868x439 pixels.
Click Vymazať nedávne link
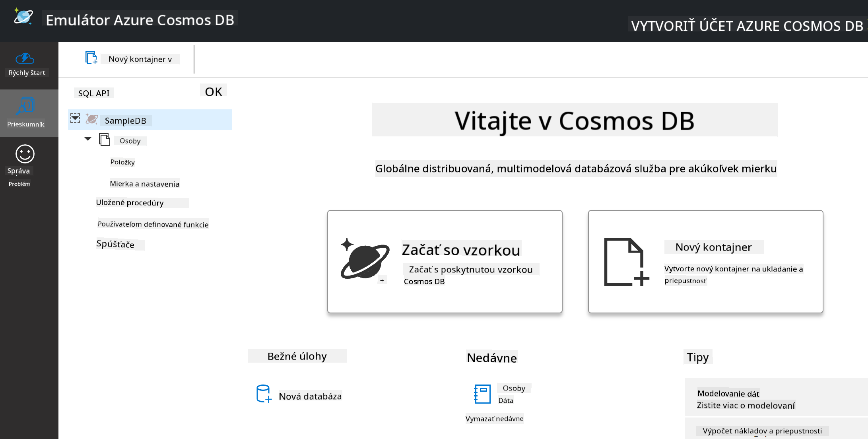click(x=495, y=419)
